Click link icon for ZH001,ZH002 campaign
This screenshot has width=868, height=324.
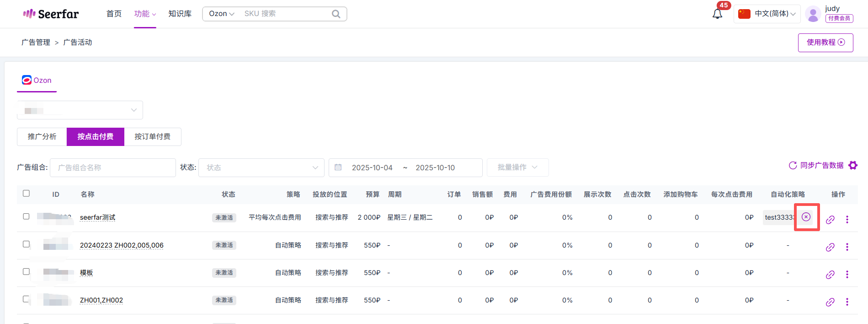click(830, 302)
